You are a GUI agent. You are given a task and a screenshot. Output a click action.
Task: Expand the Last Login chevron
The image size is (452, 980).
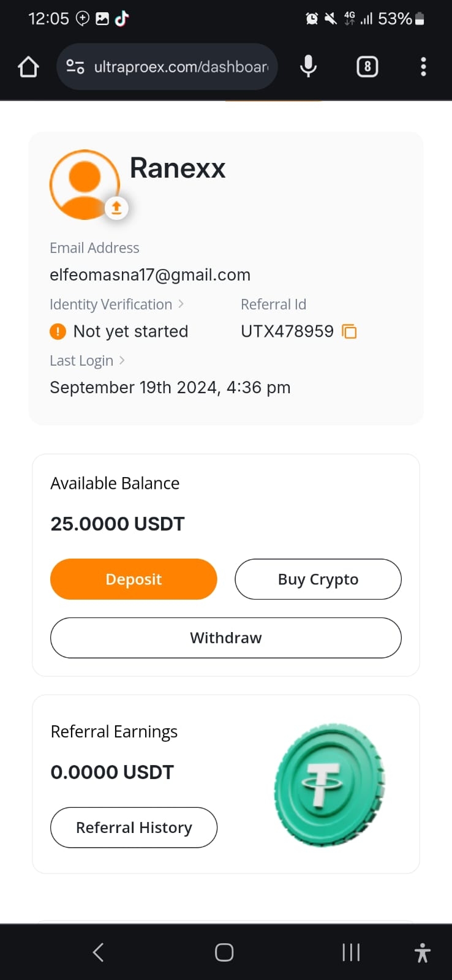(x=122, y=360)
